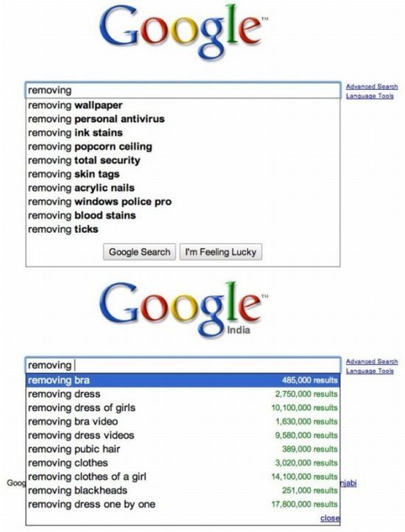Open the top Advanced Search link

372,86
